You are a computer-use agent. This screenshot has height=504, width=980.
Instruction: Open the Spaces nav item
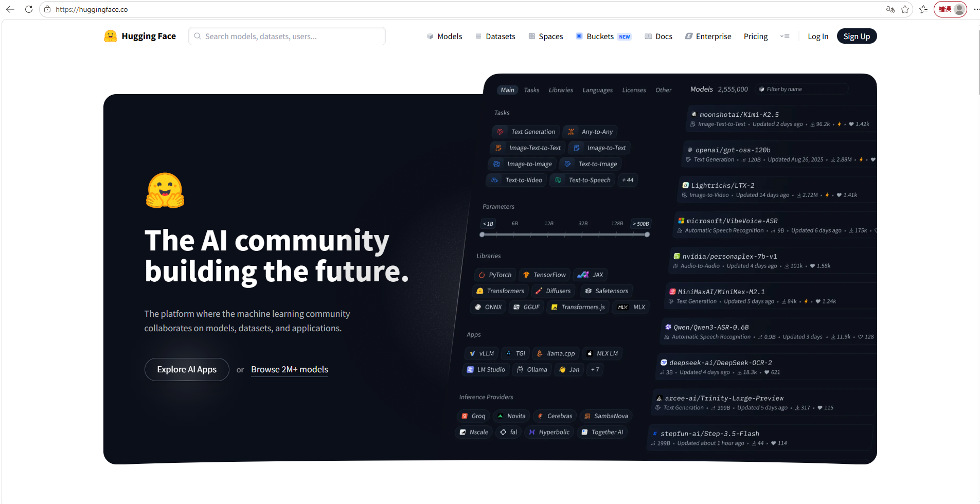546,36
